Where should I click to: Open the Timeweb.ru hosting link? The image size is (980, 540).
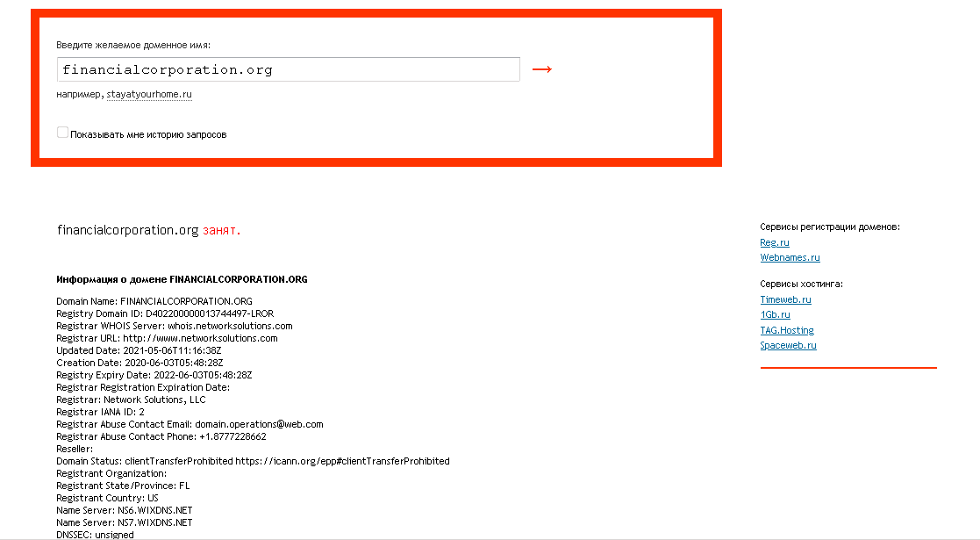(785, 299)
